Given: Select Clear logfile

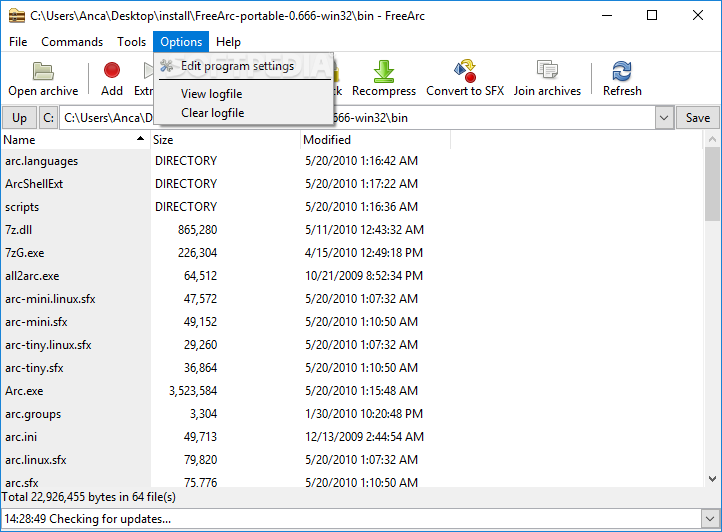Looking at the screenshot, I should tap(244, 113).
